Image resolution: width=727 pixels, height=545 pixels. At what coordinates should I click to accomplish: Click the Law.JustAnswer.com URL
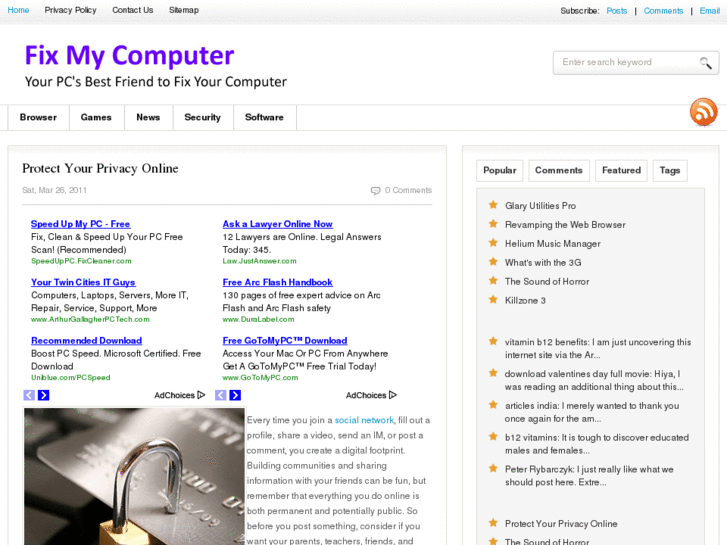pyautogui.click(x=259, y=261)
